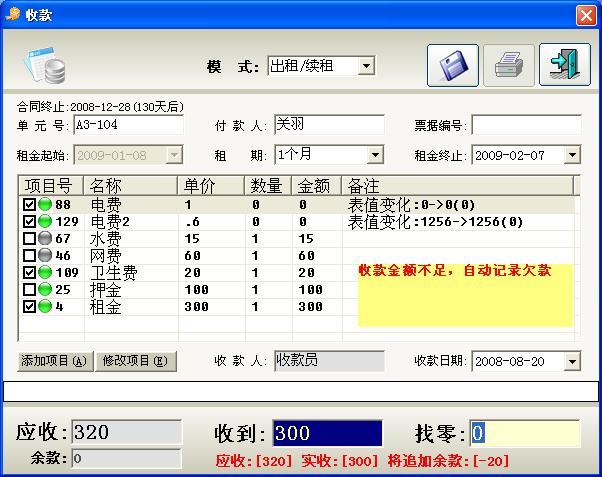Open the 模式 出租/续租 dropdown
The width and height of the screenshot is (602, 477).
click(x=367, y=66)
